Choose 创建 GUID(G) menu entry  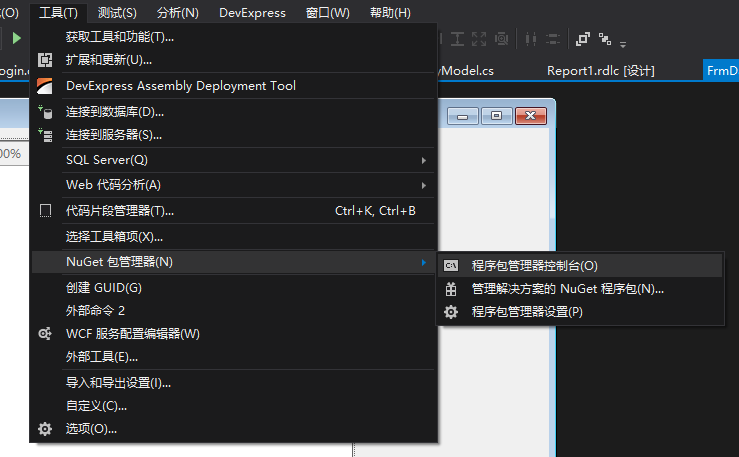coord(233,288)
